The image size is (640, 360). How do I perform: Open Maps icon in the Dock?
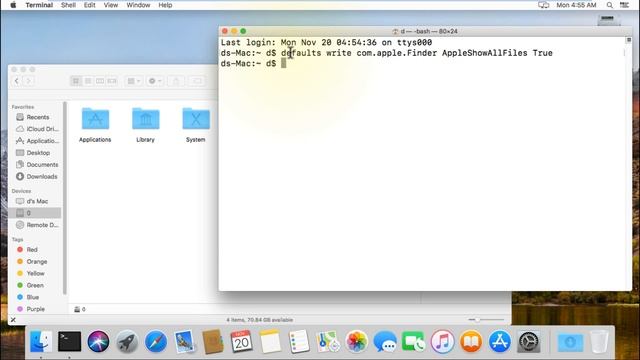click(328, 341)
